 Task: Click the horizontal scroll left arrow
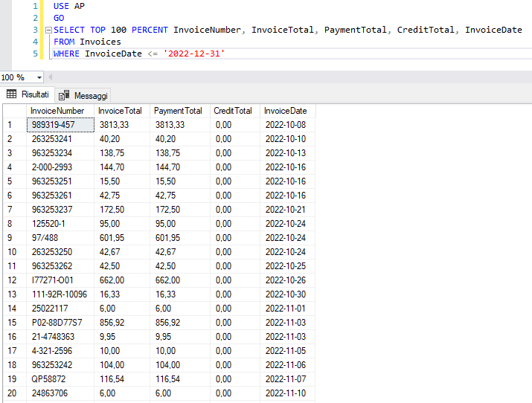coord(50,77)
